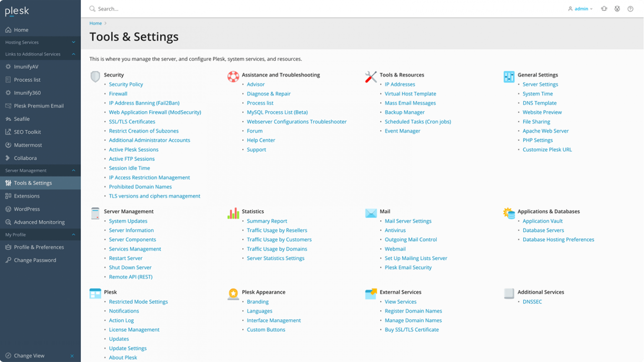Collapse the Links to Additional Services section
The width and height of the screenshot is (644, 362).
point(73,54)
